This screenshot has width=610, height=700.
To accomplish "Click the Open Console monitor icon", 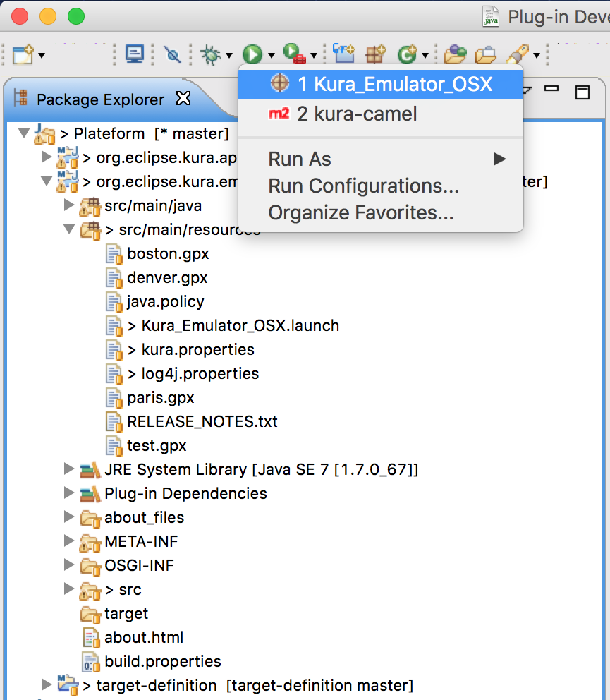I will coord(134,54).
